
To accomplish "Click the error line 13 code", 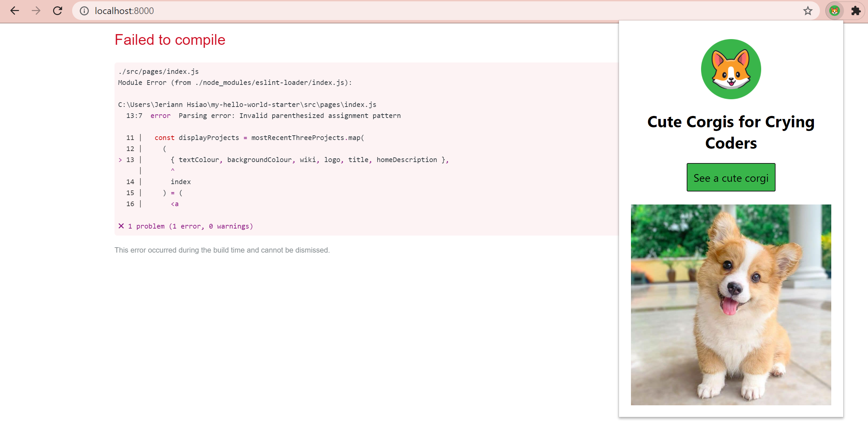I will [309, 160].
